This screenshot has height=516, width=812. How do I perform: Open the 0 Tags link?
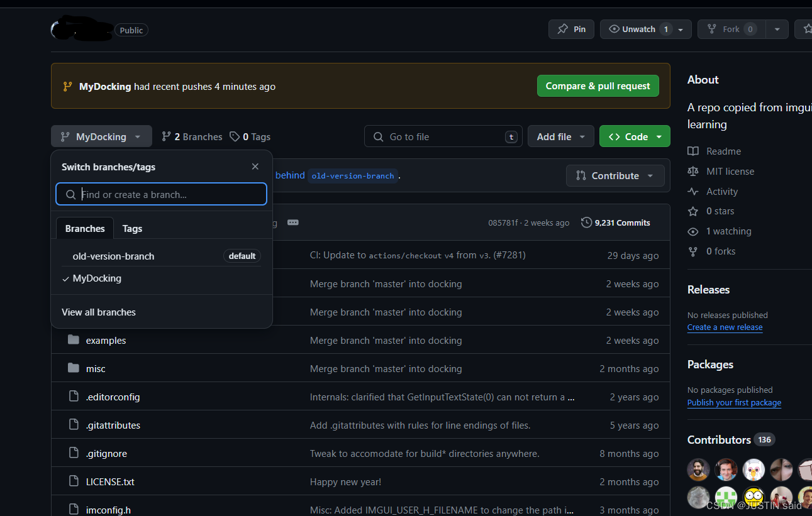[250, 136]
